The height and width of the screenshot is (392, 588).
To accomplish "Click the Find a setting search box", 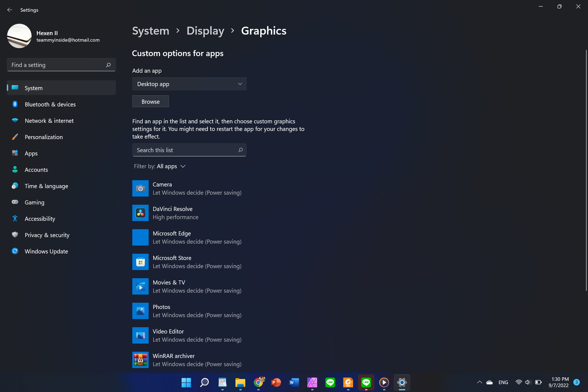I will tap(61, 65).
